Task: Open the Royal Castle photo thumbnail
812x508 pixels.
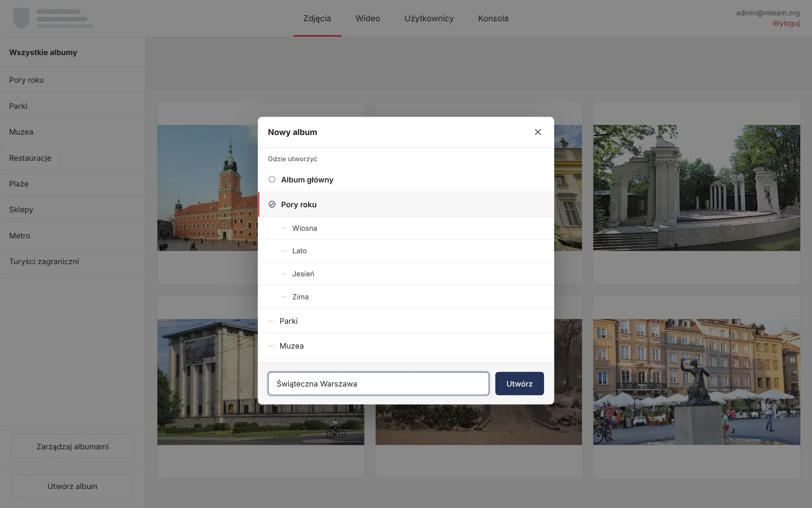Action: coord(208,188)
